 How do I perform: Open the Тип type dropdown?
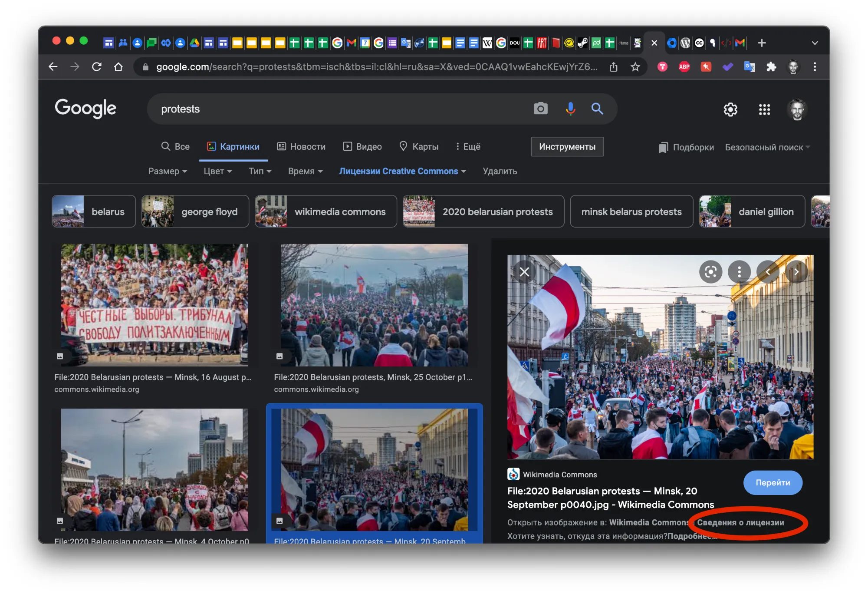tap(260, 171)
